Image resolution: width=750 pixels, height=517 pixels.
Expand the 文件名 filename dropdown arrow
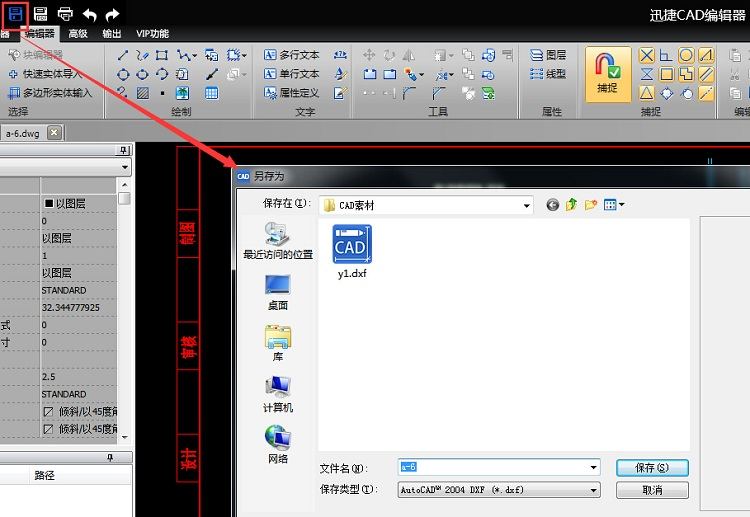click(x=593, y=467)
